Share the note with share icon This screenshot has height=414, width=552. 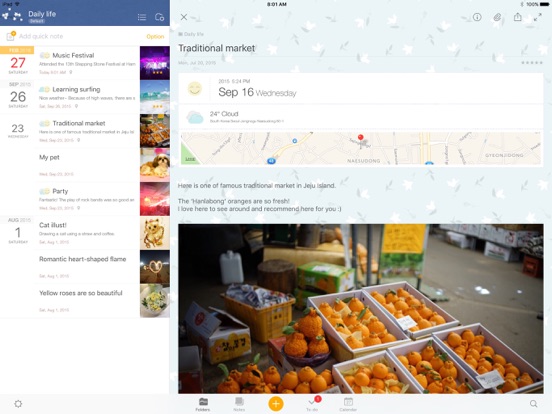point(518,17)
